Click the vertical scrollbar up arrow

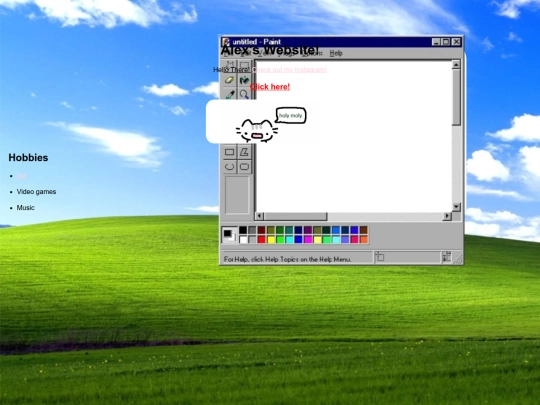(x=456, y=64)
